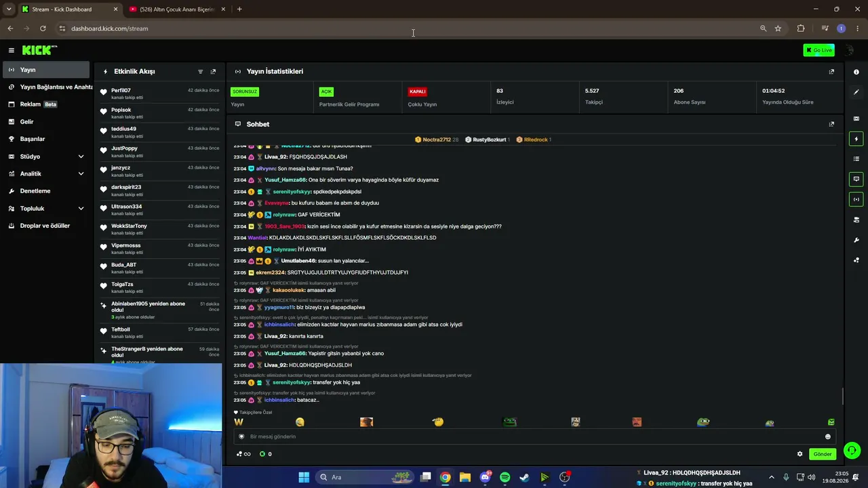Click the wrench icon in right toolbar
868x488 pixels.
856,240
